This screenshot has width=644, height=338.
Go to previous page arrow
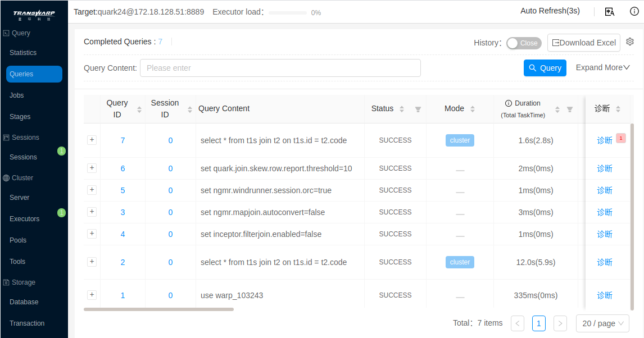[518, 323]
